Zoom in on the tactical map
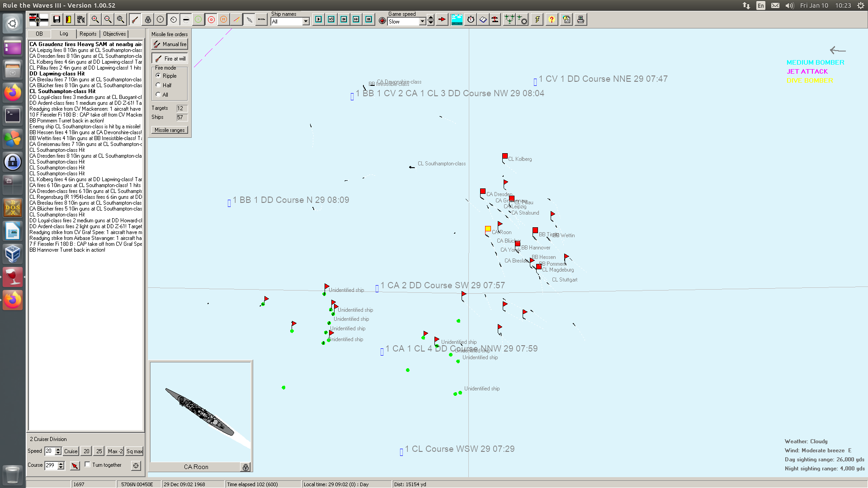This screenshot has width=868, height=488. pyautogui.click(x=95, y=19)
